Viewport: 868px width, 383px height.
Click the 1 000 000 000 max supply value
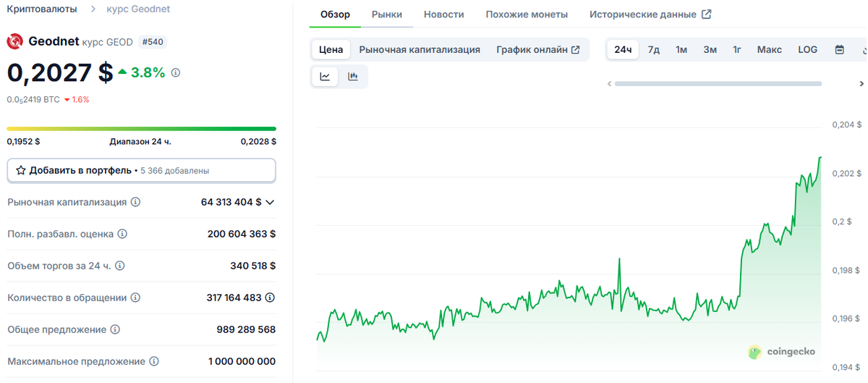click(x=242, y=361)
